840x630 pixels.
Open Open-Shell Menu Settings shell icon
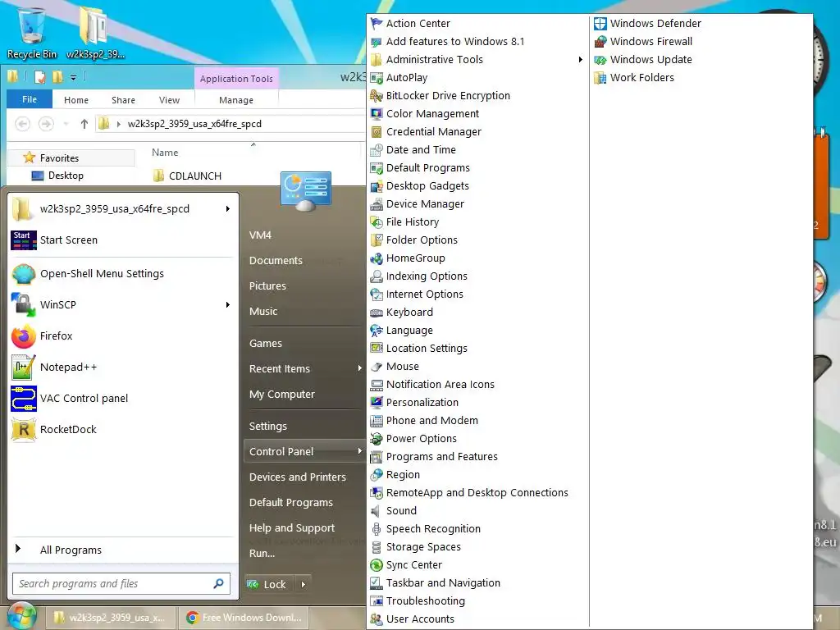[24, 274]
